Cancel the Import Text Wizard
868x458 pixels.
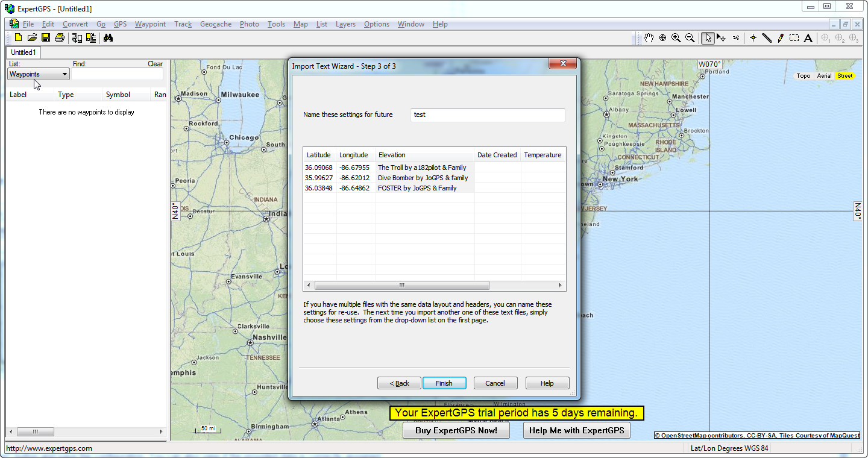(495, 383)
